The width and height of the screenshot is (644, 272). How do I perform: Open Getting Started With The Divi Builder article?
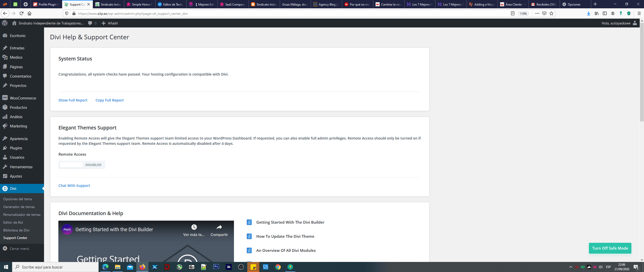click(290, 222)
